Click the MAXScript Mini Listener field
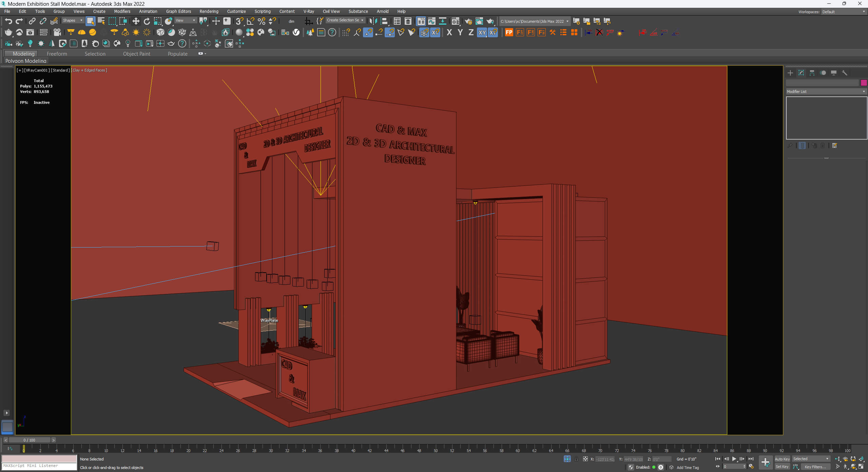Viewport: 868px width, 472px height. 39,466
